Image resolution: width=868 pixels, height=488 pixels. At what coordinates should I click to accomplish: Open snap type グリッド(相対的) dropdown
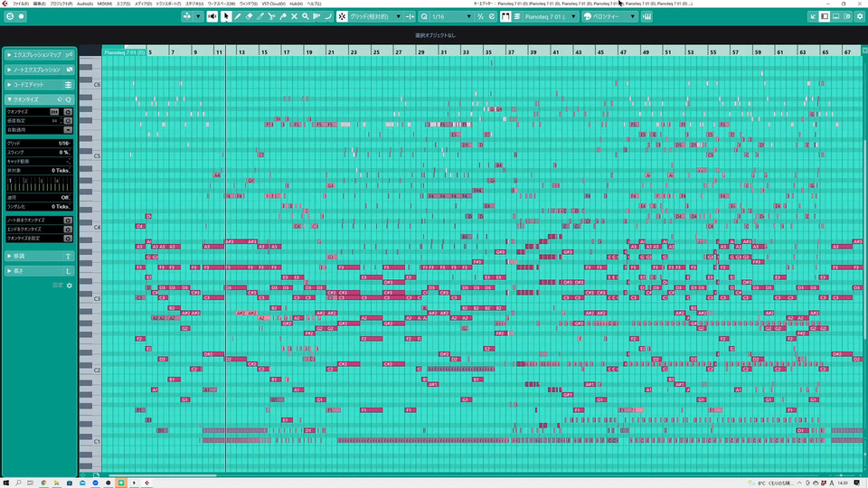click(374, 16)
